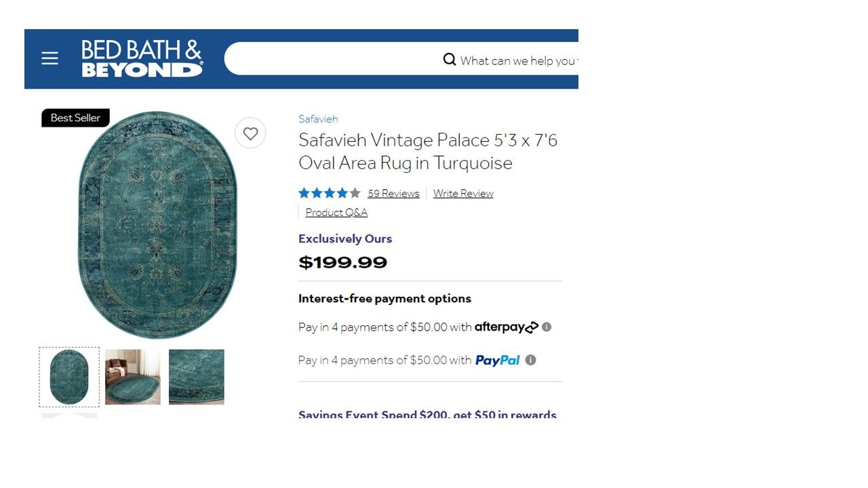The width and height of the screenshot is (868, 488).
Task: Click the PayPal logo
Action: click(497, 361)
